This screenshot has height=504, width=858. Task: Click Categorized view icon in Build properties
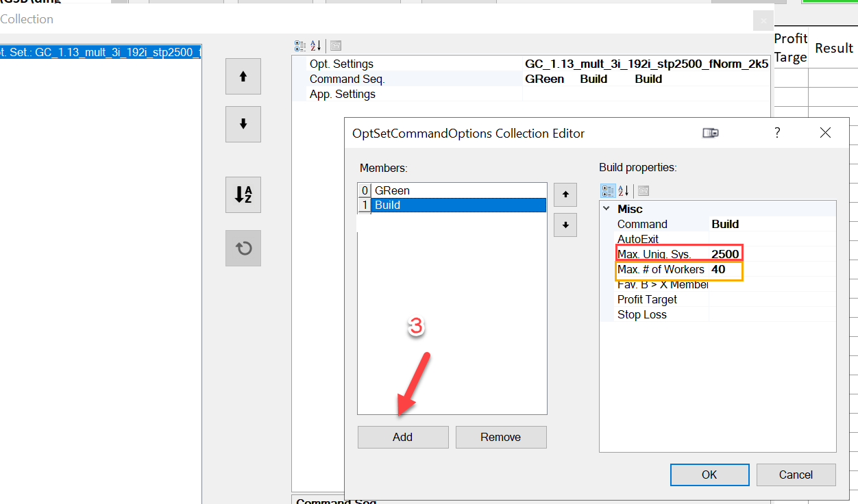click(x=607, y=191)
